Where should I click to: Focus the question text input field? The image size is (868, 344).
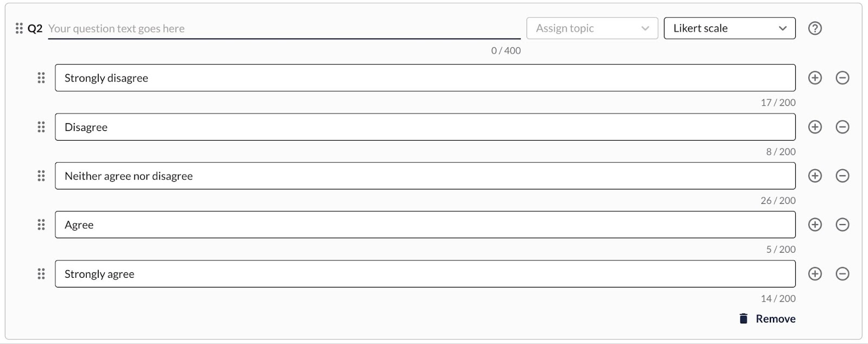284,28
